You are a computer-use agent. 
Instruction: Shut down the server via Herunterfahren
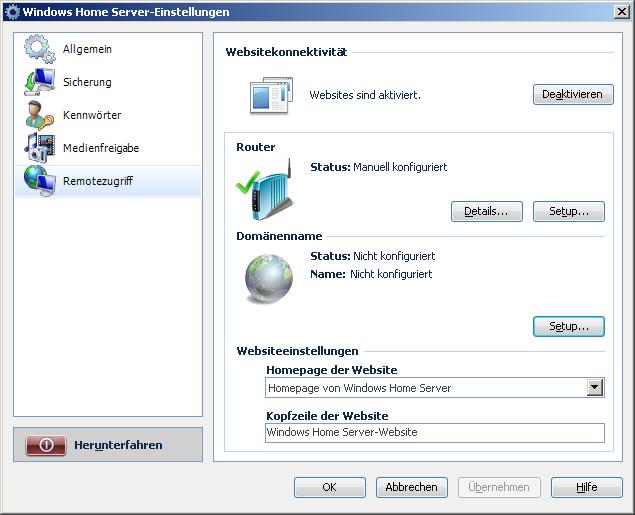108,445
